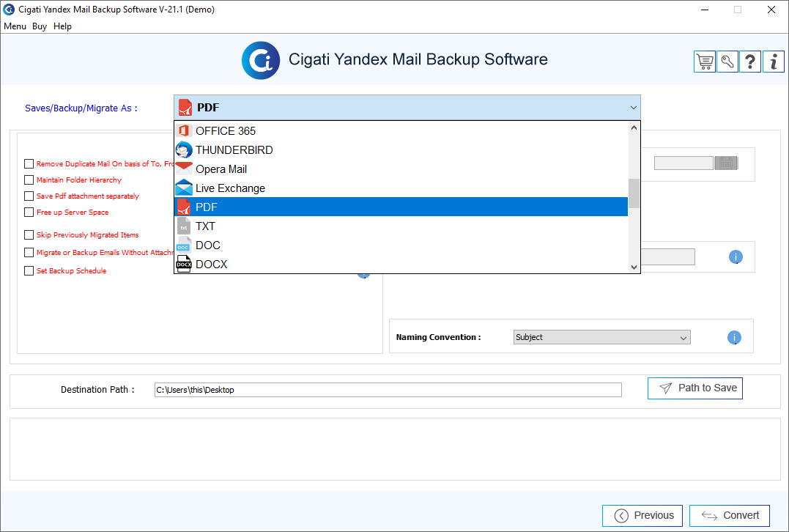Click the format list scroll down arrow
Image resolution: width=789 pixels, height=532 pixels.
(x=634, y=267)
